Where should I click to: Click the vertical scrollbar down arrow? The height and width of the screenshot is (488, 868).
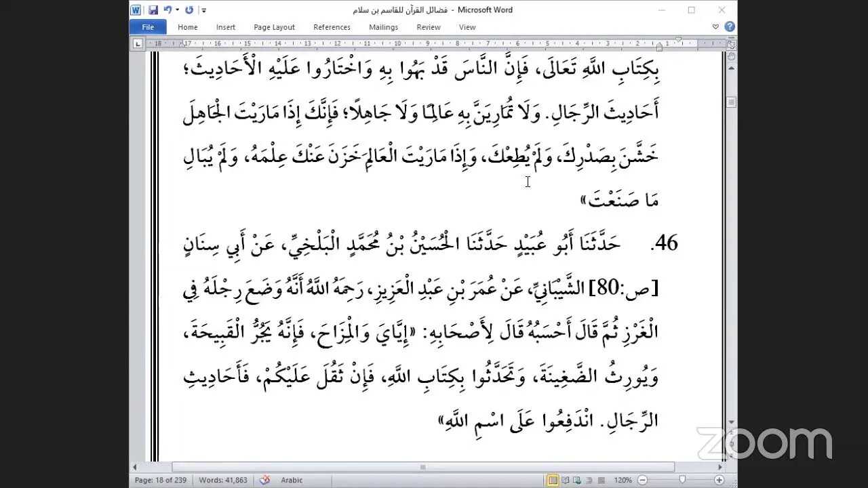[x=731, y=422]
